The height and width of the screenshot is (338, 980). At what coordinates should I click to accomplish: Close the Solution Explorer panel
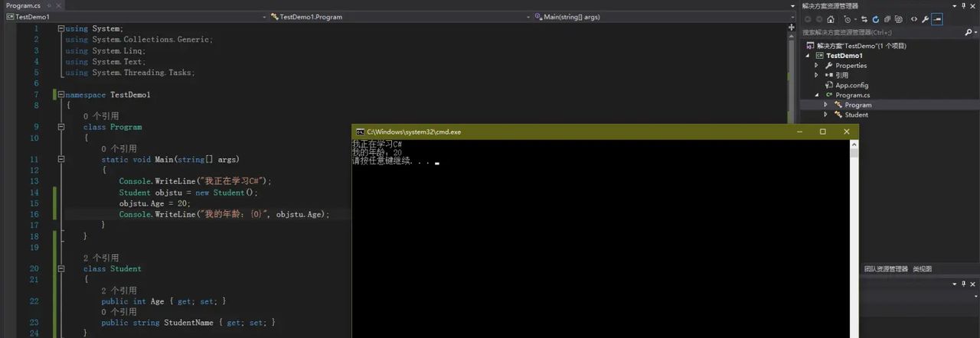[974, 5]
